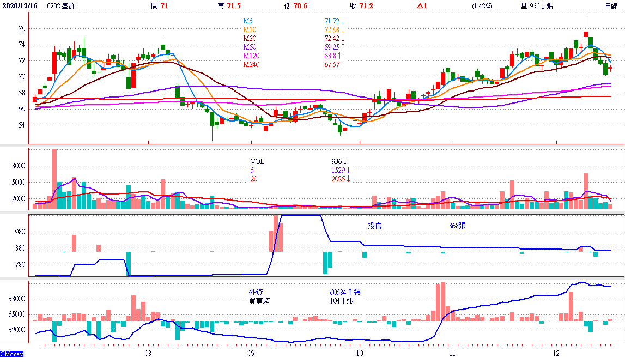Click the M120 legend label

coord(251,56)
